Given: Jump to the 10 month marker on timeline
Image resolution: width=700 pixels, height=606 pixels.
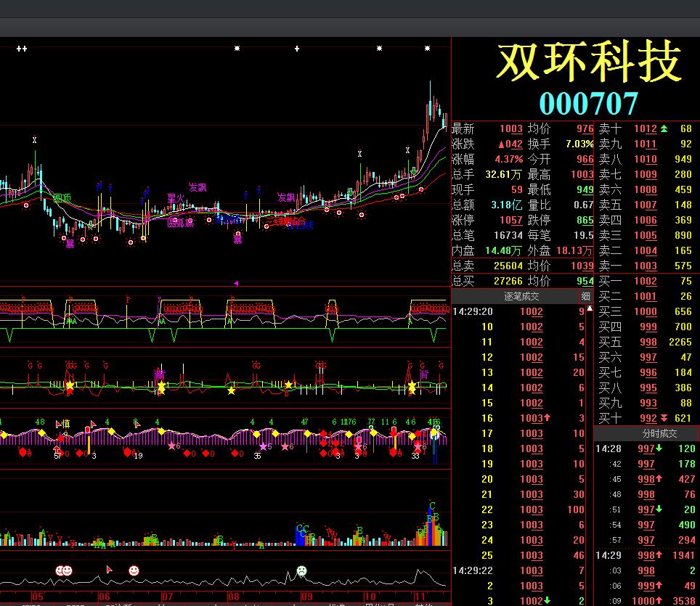Looking at the screenshot, I should click(x=370, y=597).
